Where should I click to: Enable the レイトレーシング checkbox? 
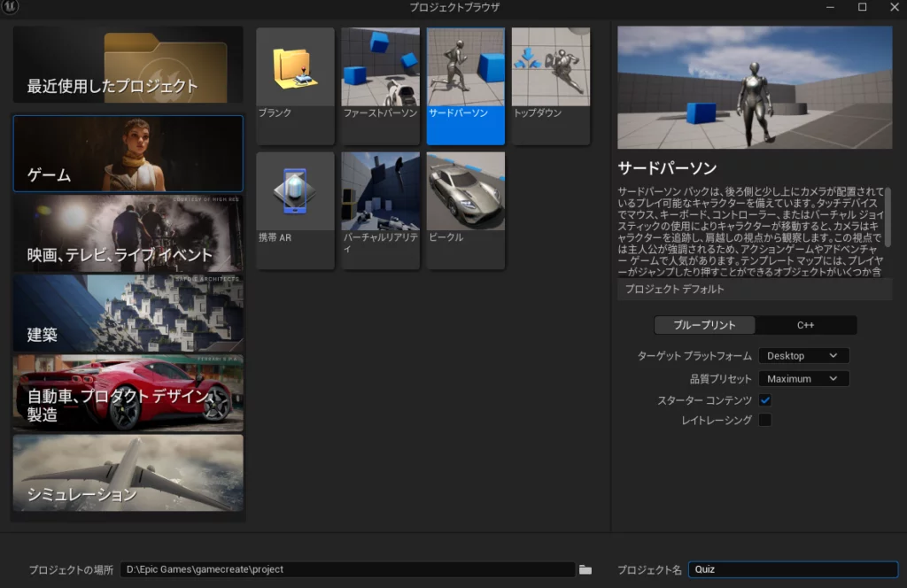click(x=765, y=420)
